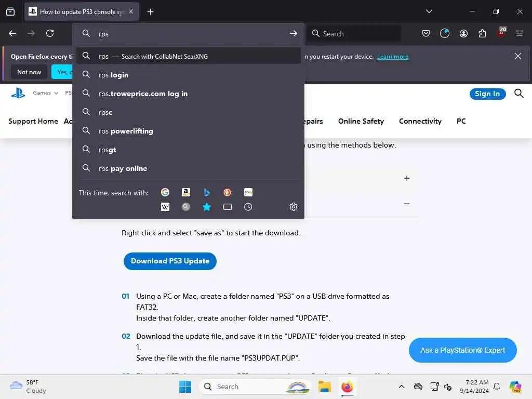The width and height of the screenshot is (532, 399).
Task: Click the PlayStation logo
Action: click(x=18, y=93)
